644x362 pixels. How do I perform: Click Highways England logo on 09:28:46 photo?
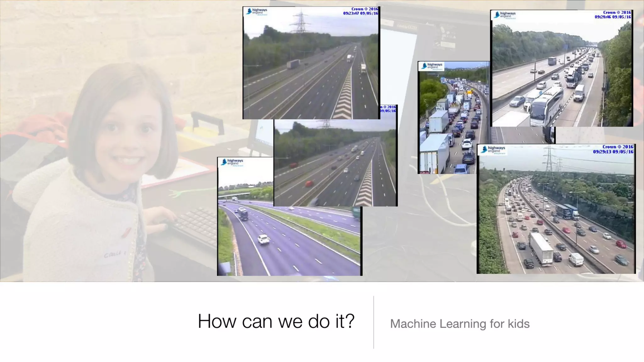tap(504, 15)
